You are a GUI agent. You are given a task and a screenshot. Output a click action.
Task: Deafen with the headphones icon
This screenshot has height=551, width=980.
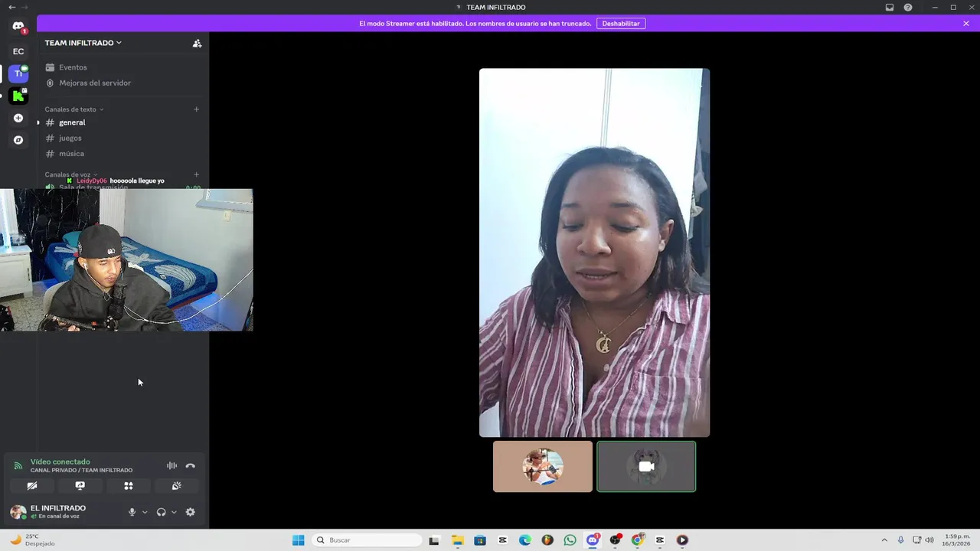tap(161, 512)
